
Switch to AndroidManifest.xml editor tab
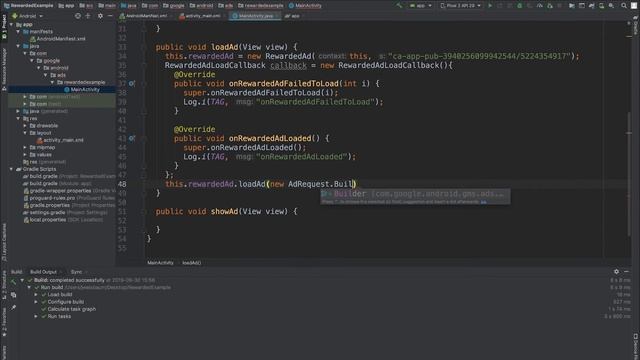click(143, 16)
